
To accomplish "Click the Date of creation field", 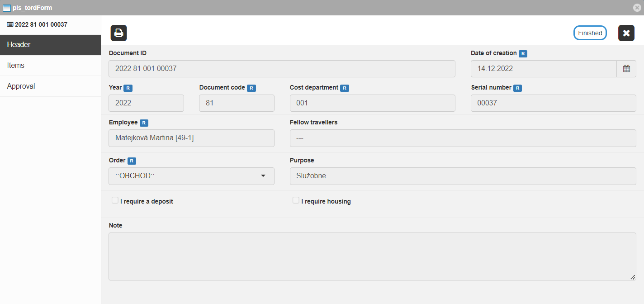I will tap(543, 69).
